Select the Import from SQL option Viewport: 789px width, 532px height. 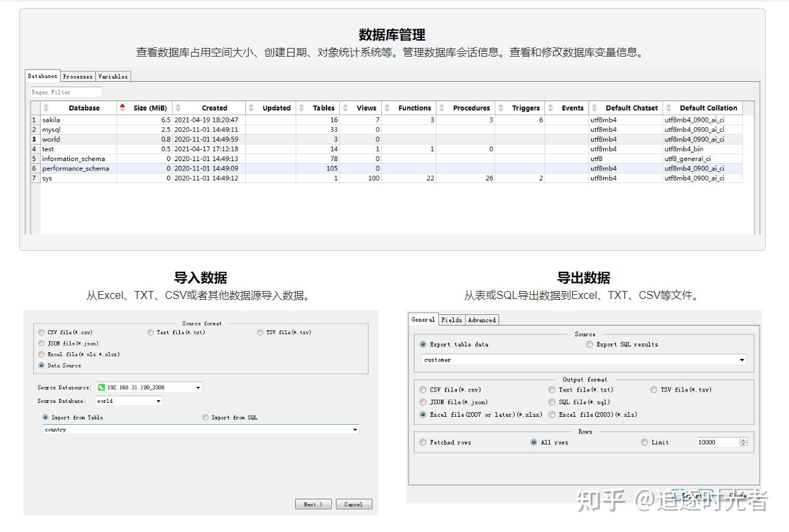tap(205, 417)
